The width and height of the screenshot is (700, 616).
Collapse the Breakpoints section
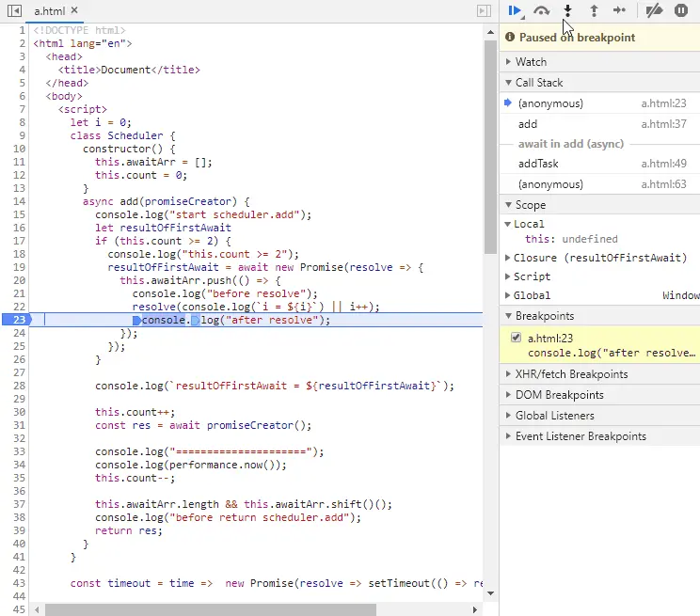click(x=599, y=316)
